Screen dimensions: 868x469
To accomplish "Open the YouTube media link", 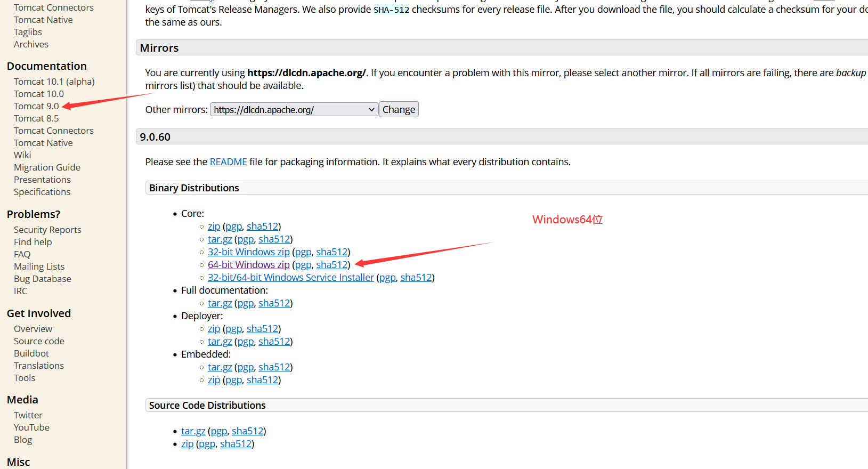I will tap(31, 427).
